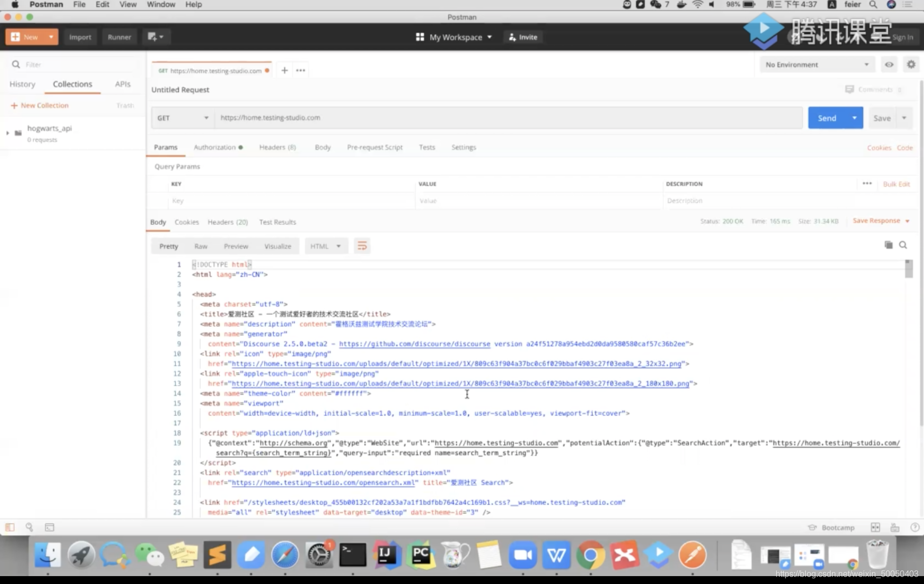Switch to Bulk Edit mode
This screenshot has width=924, height=584.
coord(896,184)
